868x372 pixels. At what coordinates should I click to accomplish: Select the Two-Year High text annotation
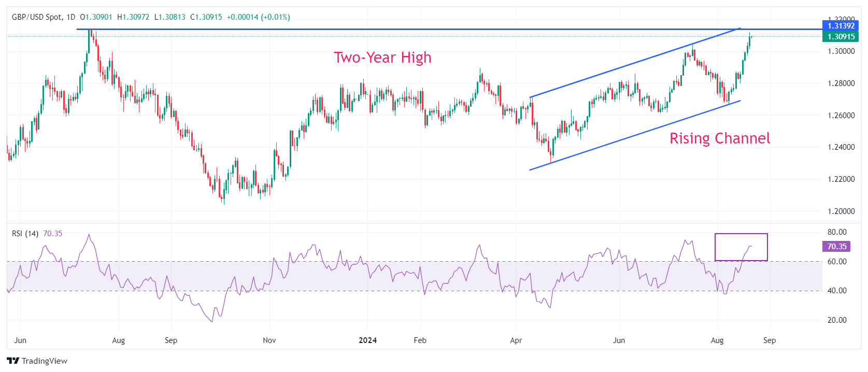coord(382,58)
